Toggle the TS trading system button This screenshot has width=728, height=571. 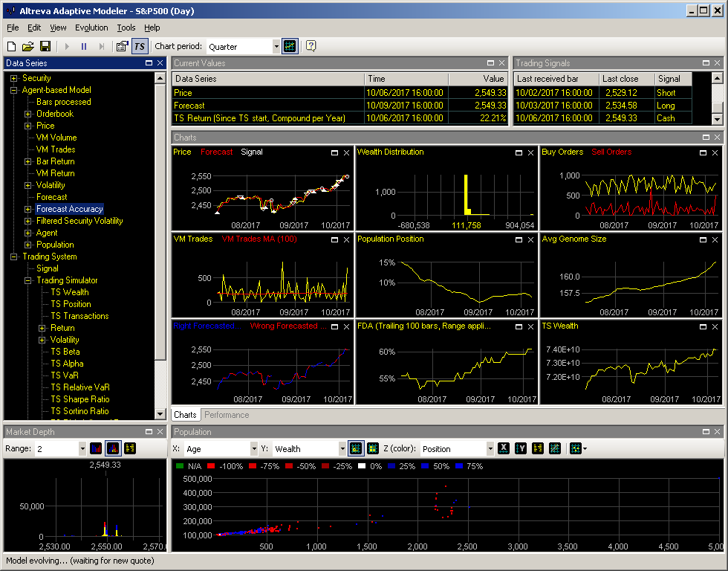point(140,46)
